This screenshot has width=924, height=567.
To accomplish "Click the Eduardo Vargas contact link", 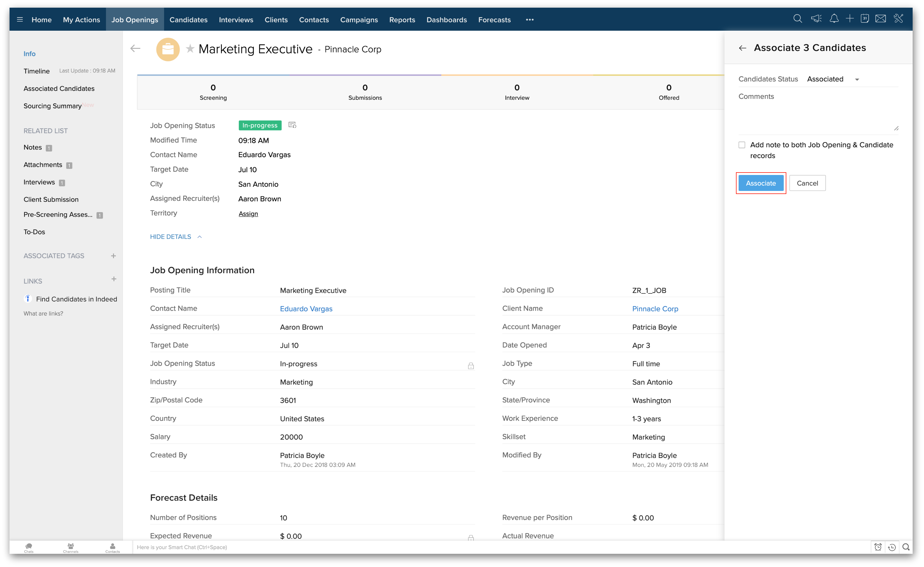I will click(x=306, y=309).
